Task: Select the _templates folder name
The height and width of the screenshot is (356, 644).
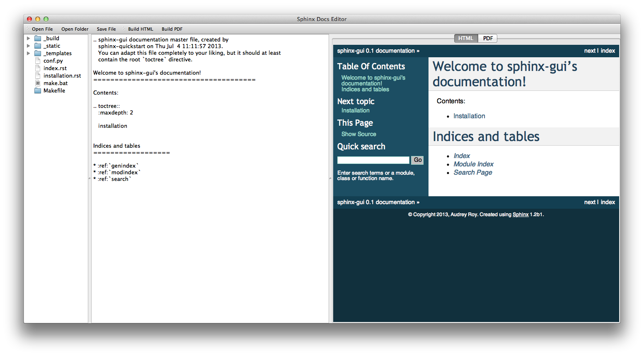Action: 58,54
